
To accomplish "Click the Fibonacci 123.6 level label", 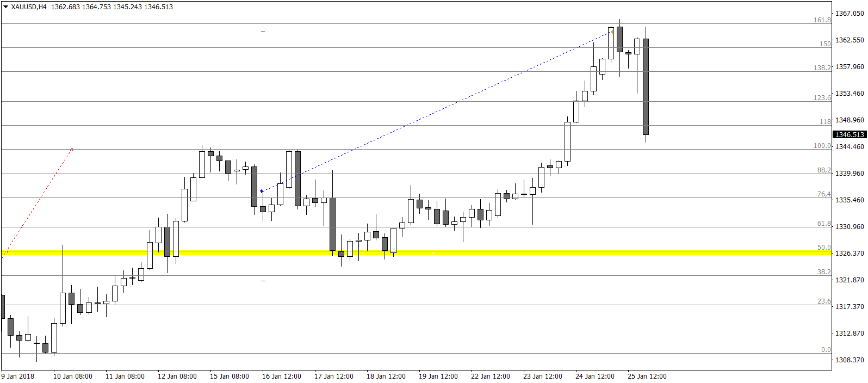I will pyautogui.click(x=822, y=98).
